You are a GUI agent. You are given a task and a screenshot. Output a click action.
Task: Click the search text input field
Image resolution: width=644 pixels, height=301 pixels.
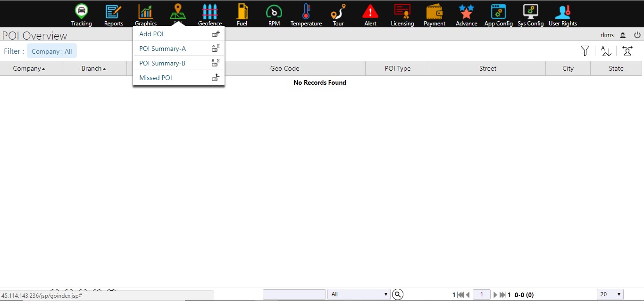pos(294,294)
